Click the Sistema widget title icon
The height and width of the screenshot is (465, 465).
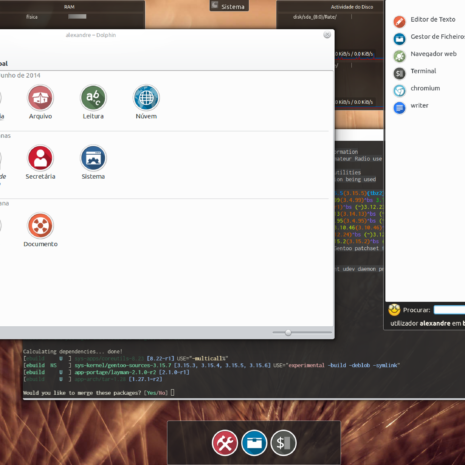[215, 5]
